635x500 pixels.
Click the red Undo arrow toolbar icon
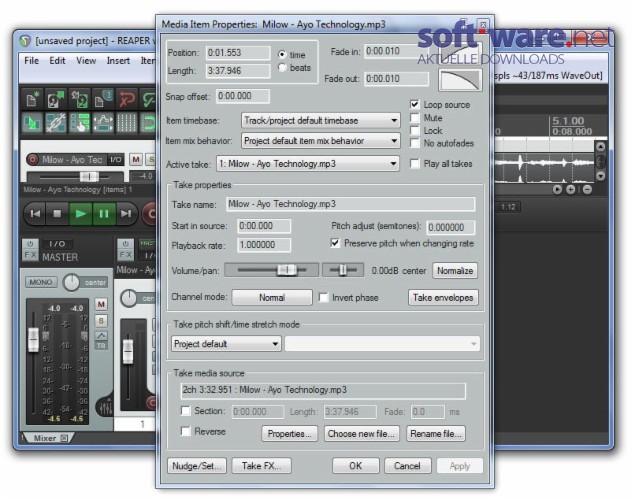click(x=126, y=99)
